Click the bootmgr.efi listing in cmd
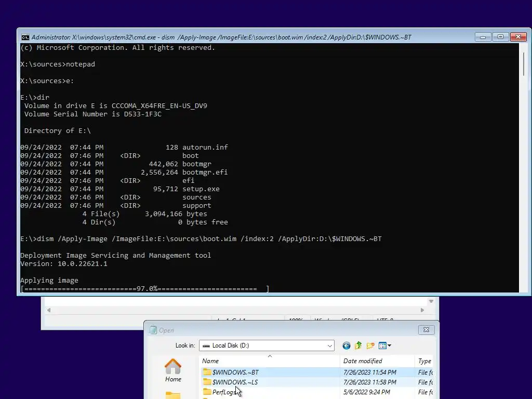The image size is (532, 399). pyautogui.click(x=124, y=172)
